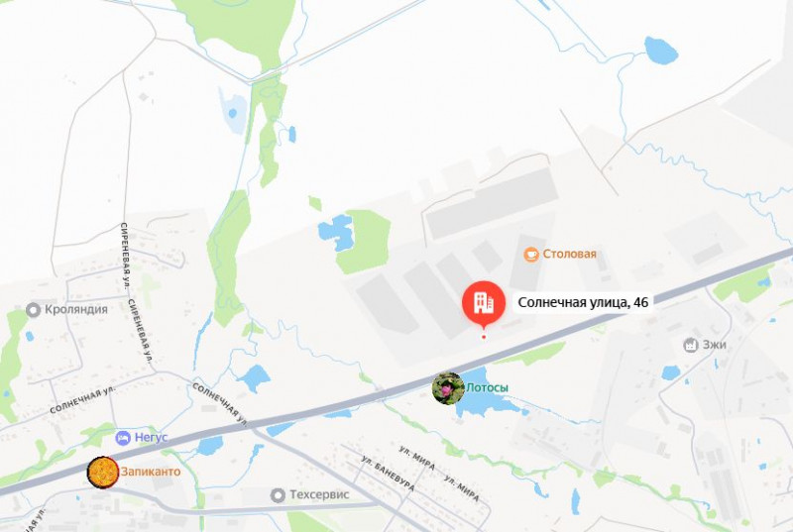Viewport: 793px width, 532px height.
Task: Click the Негус hotel bed icon
Action: point(123,438)
